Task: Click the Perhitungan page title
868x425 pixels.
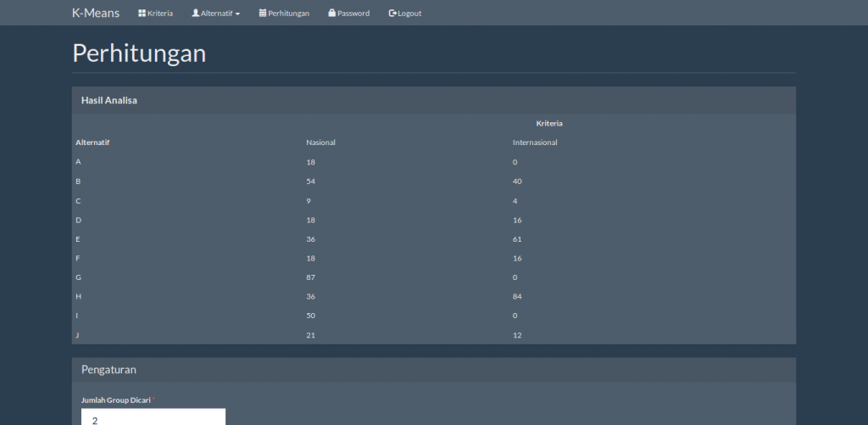Action: 139,53
